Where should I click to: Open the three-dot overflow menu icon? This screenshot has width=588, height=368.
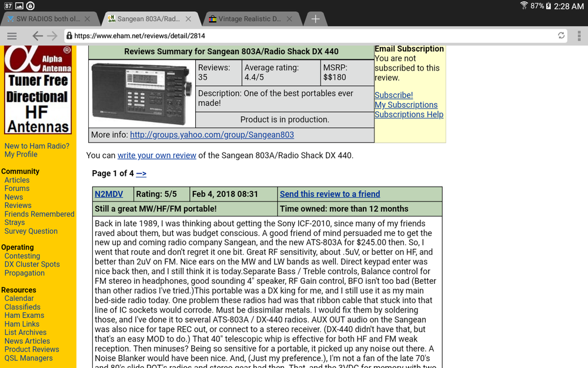pyautogui.click(x=579, y=36)
